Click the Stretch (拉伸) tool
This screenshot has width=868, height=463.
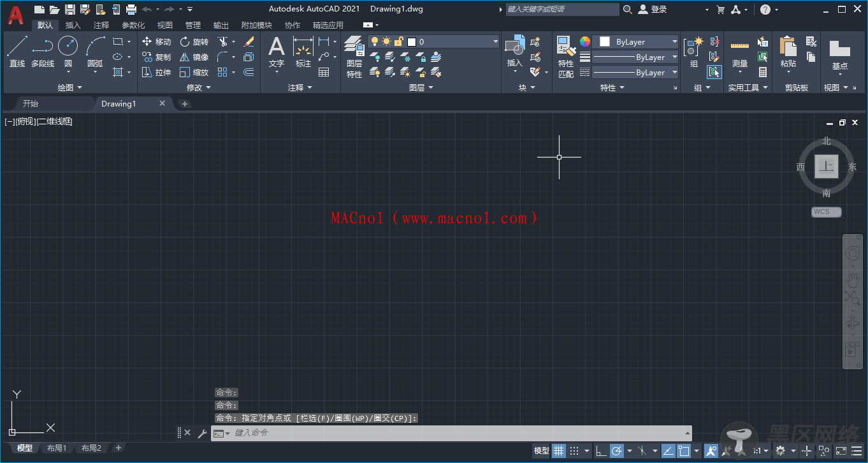point(156,72)
